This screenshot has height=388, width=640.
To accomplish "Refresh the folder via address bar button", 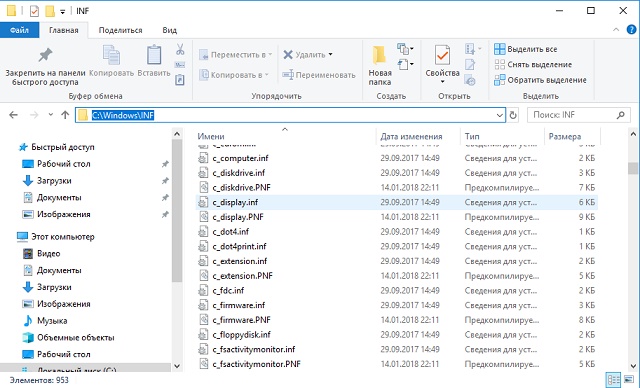I will point(513,115).
